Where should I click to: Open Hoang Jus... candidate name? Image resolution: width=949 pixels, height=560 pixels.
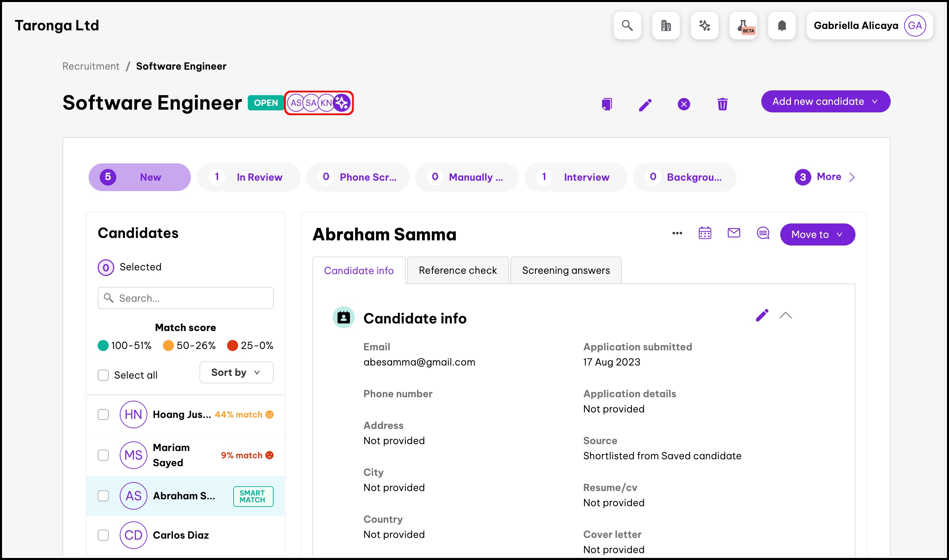[182, 415]
